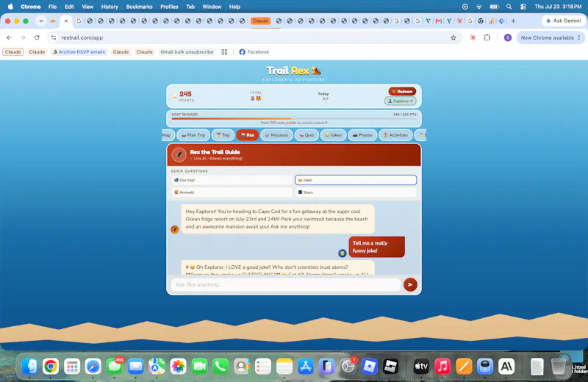Open the Window menu

(212, 7)
